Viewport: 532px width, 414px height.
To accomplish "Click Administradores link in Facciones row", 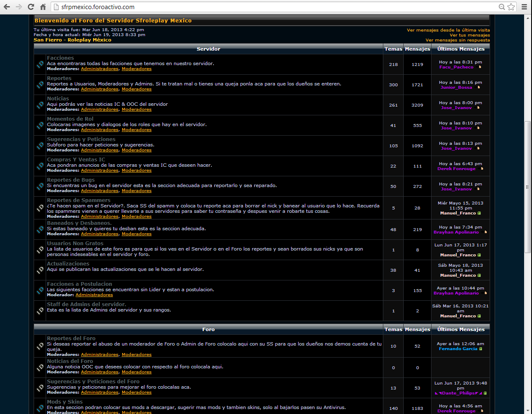I will point(100,69).
